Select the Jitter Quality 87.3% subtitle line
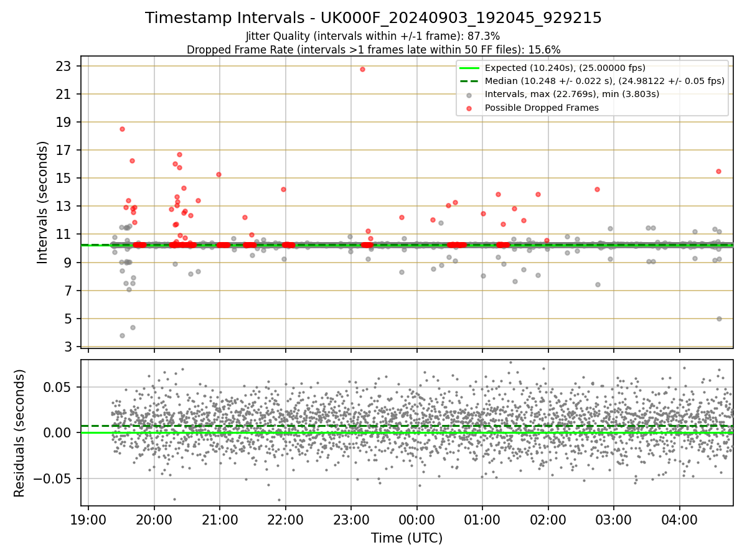This screenshot has width=747, height=560. 373,36
